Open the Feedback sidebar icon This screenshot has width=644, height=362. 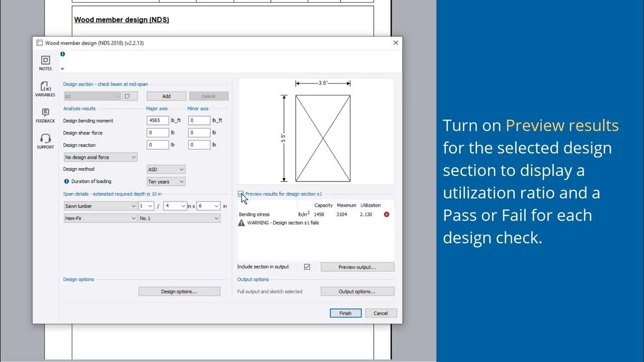point(45,115)
